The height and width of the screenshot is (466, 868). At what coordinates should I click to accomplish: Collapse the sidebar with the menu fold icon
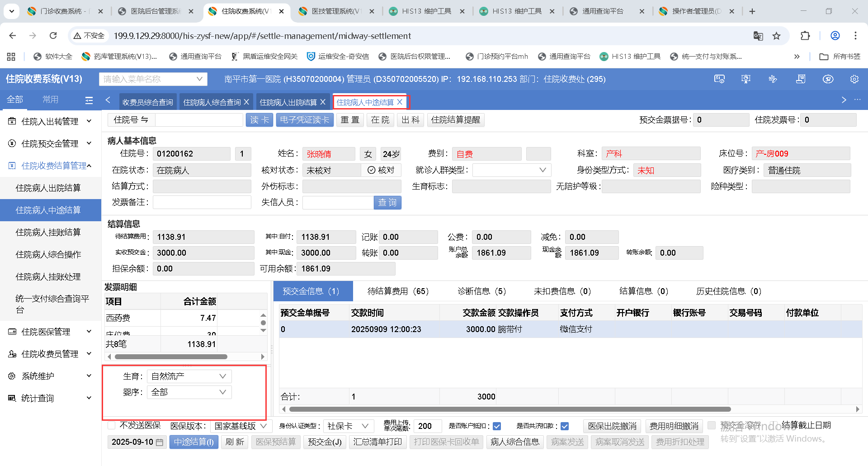89,100
